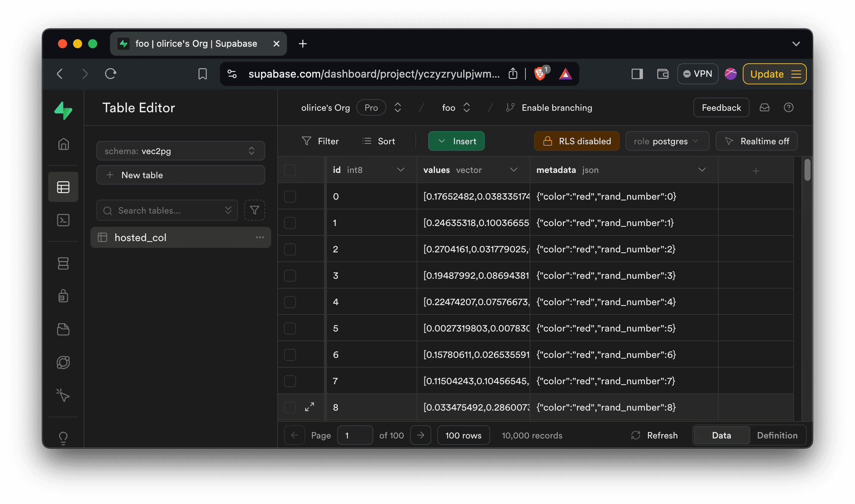The width and height of the screenshot is (855, 504).
Task: Open the Database sidebar icon
Action: [63, 263]
